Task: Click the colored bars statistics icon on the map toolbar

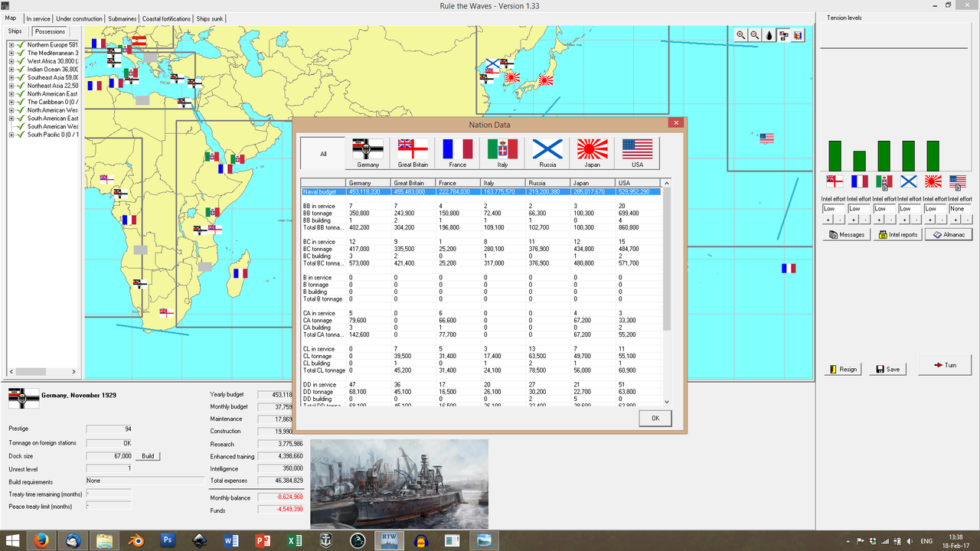Action: pyautogui.click(x=798, y=34)
